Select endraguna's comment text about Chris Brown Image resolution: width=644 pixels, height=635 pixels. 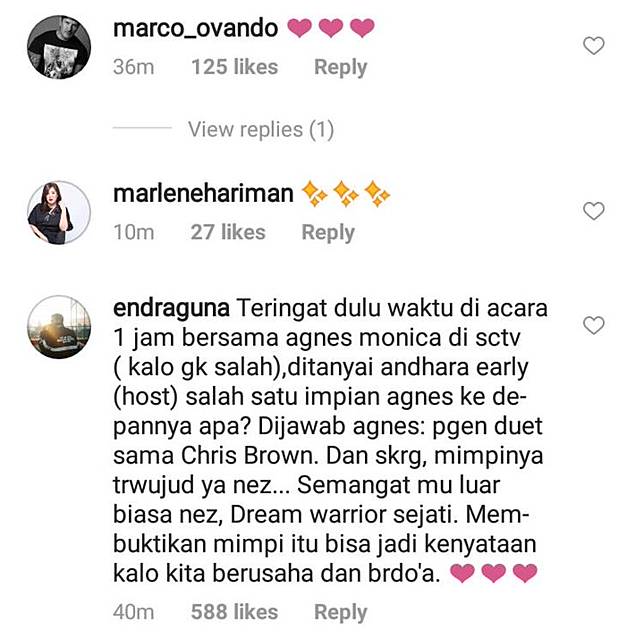point(330,441)
